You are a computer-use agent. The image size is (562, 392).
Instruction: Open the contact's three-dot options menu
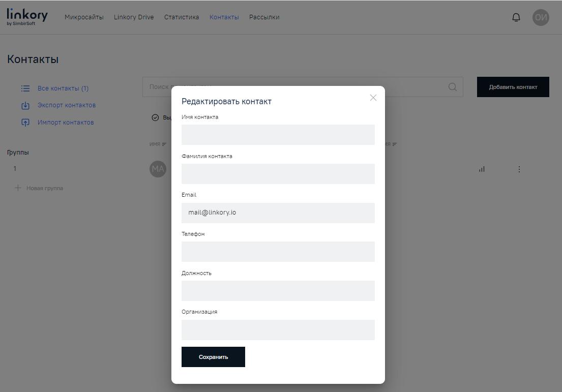(x=519, y=169)
